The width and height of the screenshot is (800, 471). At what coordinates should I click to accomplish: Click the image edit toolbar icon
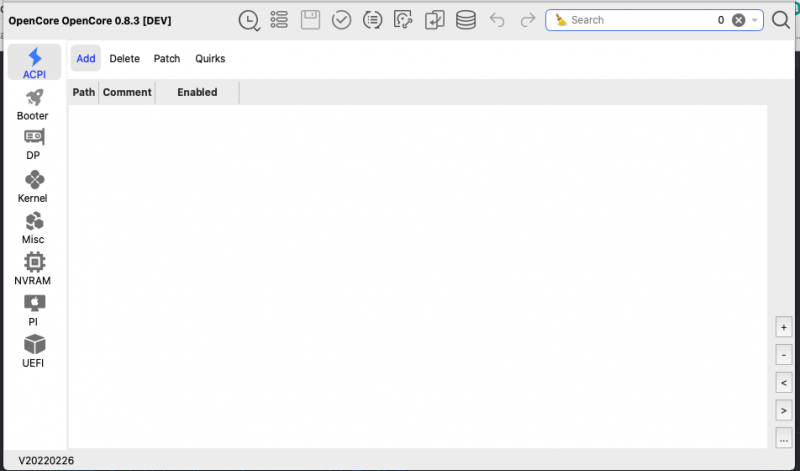click(x=403, y=20)
